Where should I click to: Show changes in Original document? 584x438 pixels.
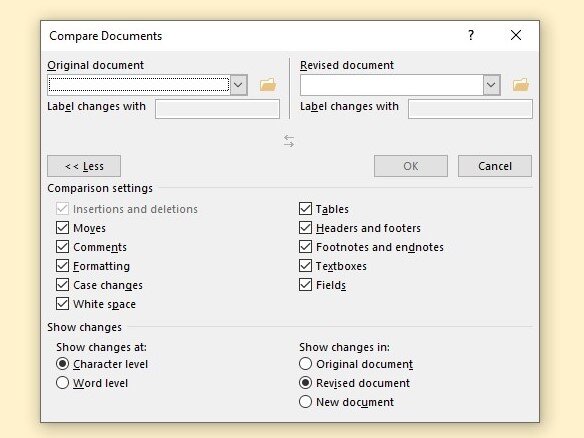point(305,364)
